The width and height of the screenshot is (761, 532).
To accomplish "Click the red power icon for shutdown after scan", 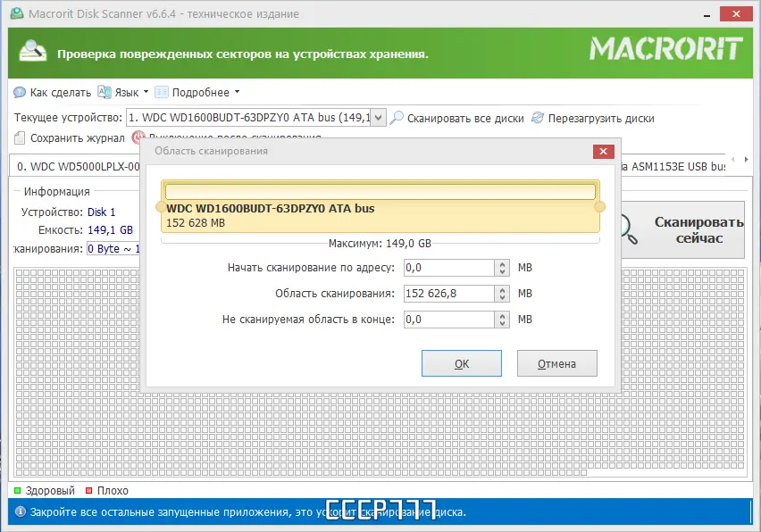I will click(x=138, y=137).
